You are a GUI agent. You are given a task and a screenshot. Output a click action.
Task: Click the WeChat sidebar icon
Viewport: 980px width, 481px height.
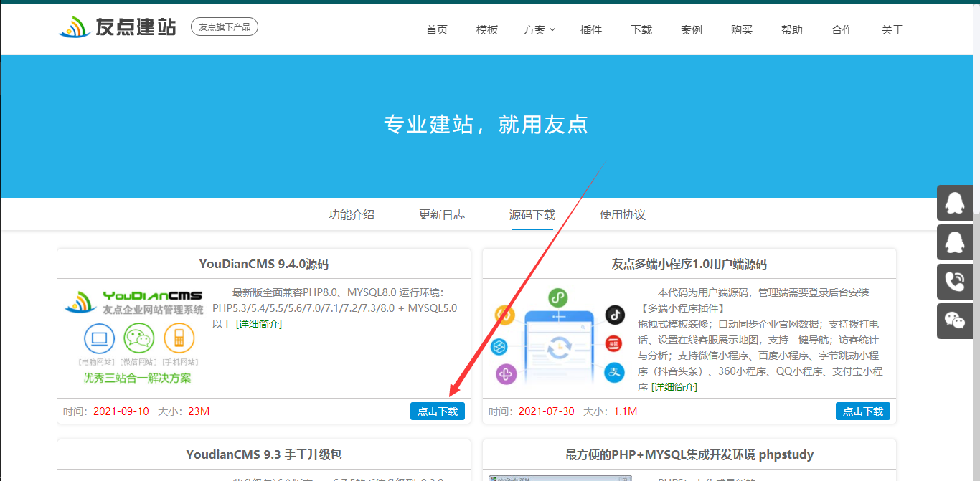click(955, 321)
